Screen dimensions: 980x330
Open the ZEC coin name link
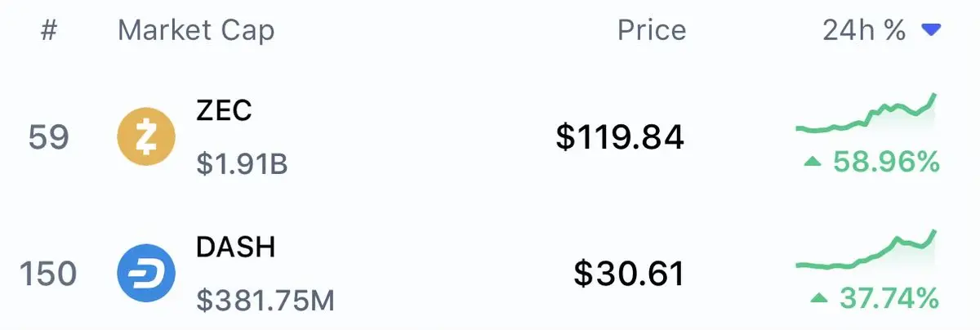[x=224, y=111]
